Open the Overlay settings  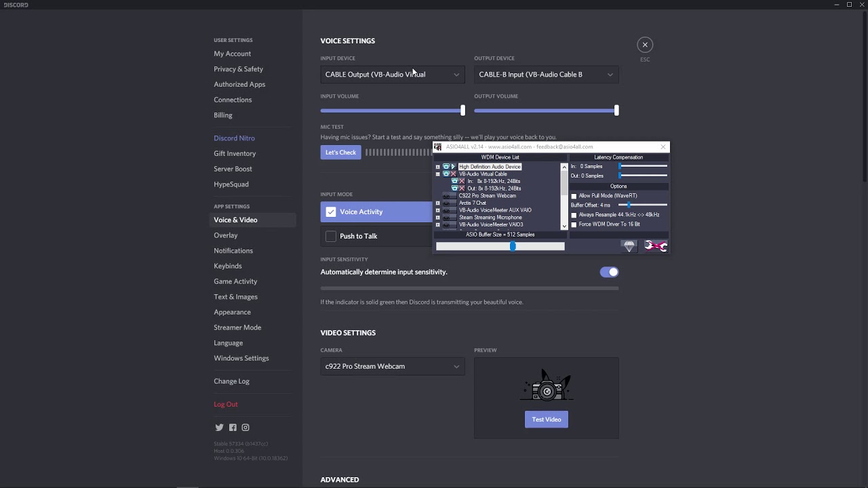(x=226, y=236)
